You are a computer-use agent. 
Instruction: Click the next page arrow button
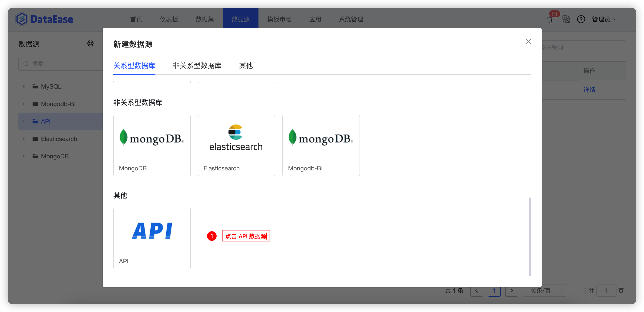pyautogui.click(x=511, y=291)
